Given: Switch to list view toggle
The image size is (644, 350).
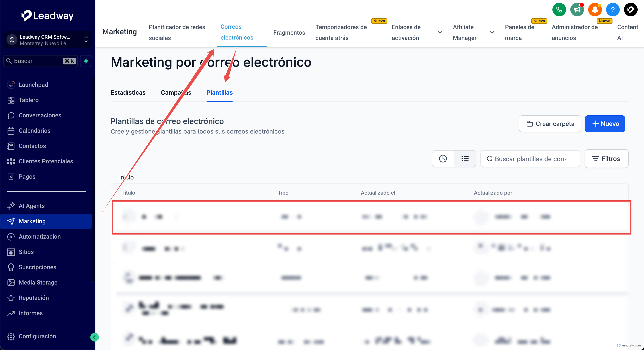Looking at the screenshot, I should pyautogui.click(x=465, y=159).
